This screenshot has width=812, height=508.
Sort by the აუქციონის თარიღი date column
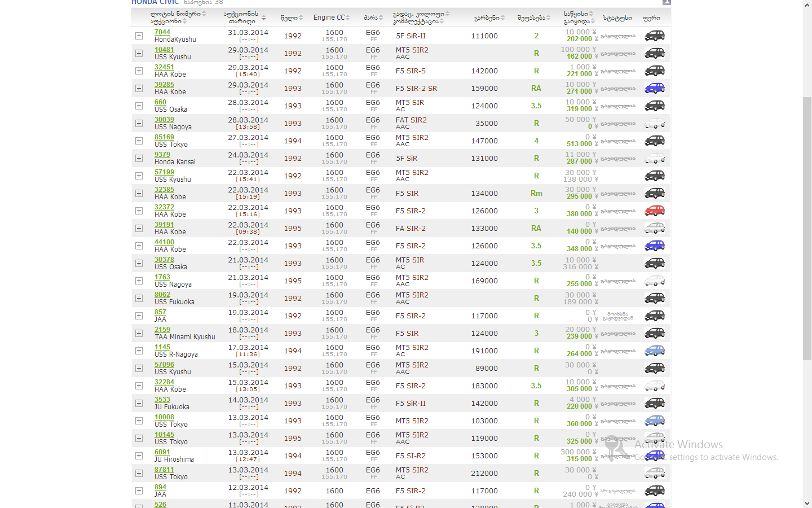point(244,17)
